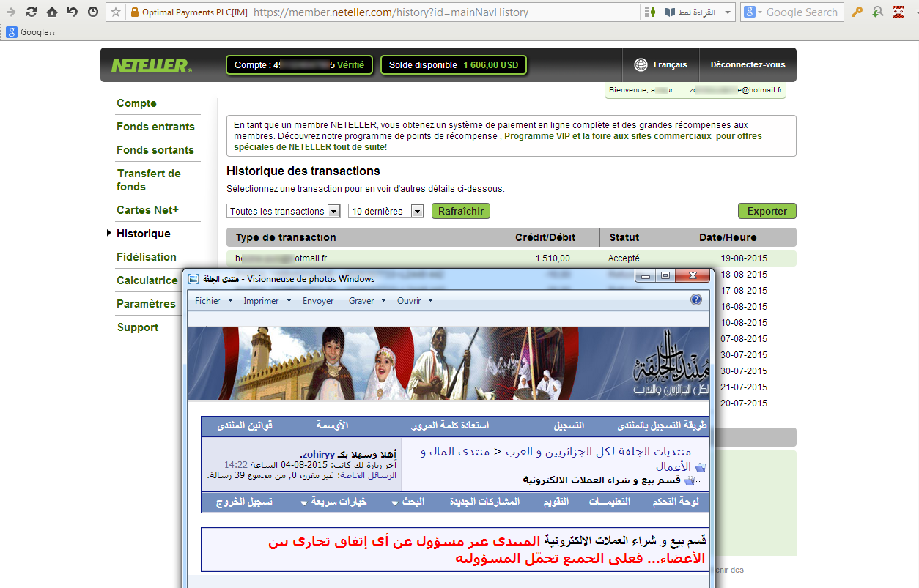
Task: Click zohiryy username in forum image
Action: tap(317, 454)
